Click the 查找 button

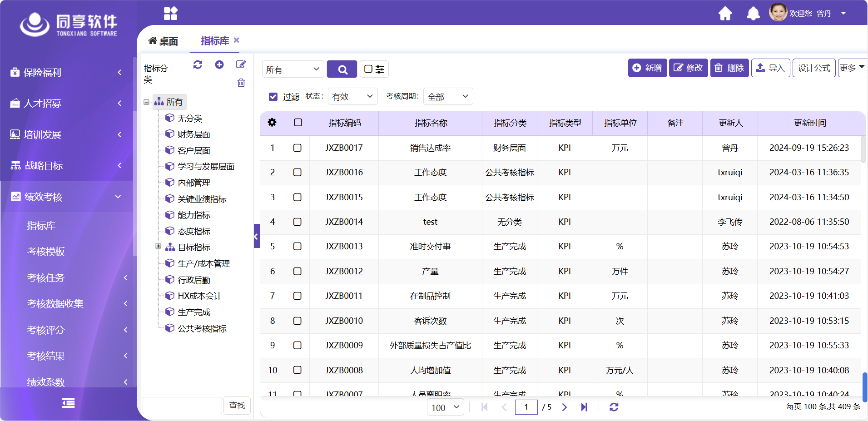[237, 405]
